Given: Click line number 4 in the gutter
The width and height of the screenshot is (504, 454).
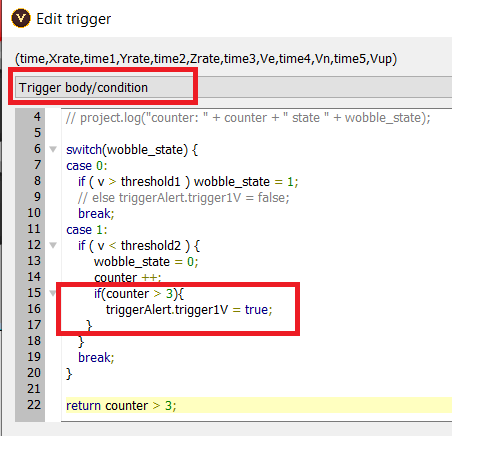Looking at the screenshot, I should tap(37, 117).
